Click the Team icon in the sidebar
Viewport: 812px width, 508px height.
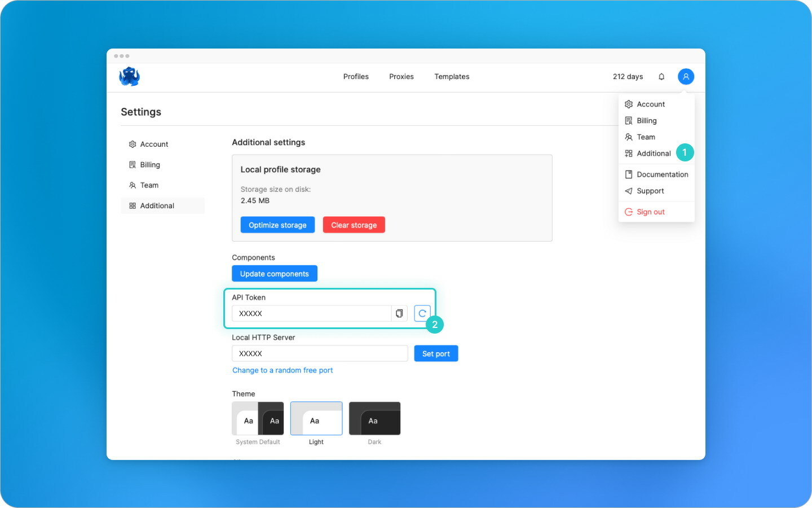click(133, 185)
